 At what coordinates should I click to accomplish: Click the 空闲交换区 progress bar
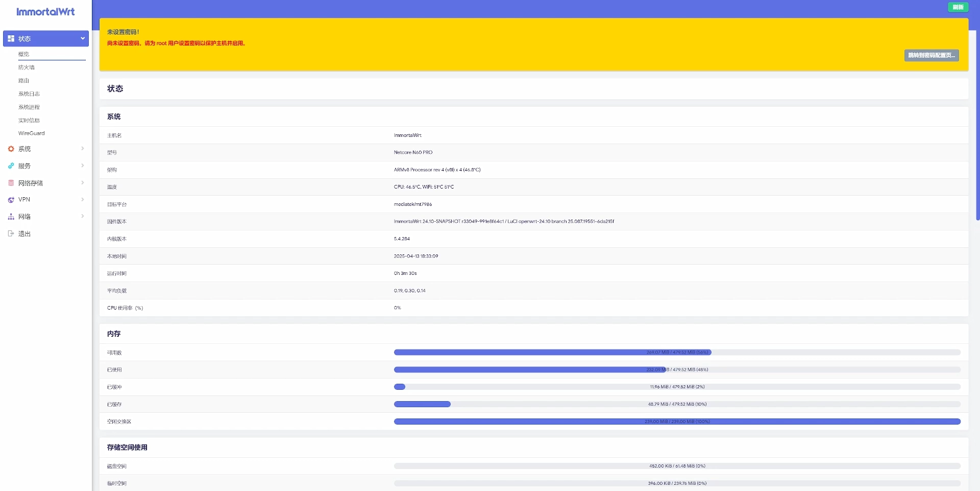[x=677, y=422]
